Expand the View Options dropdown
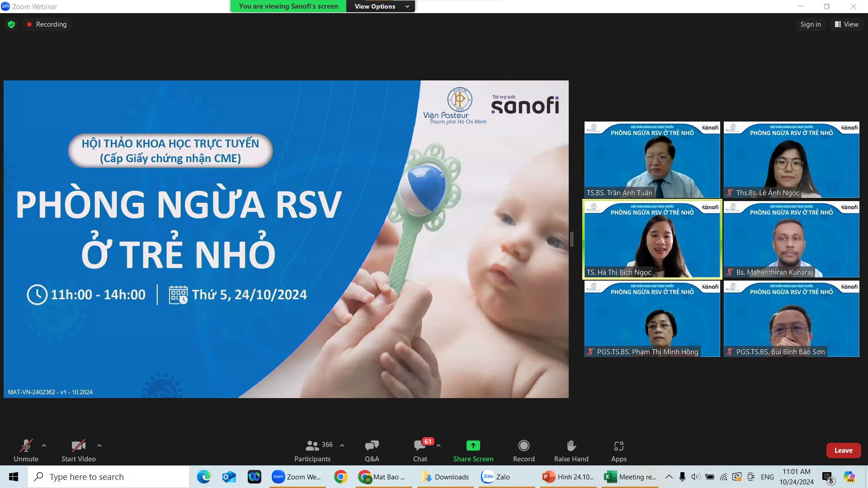 380,6
